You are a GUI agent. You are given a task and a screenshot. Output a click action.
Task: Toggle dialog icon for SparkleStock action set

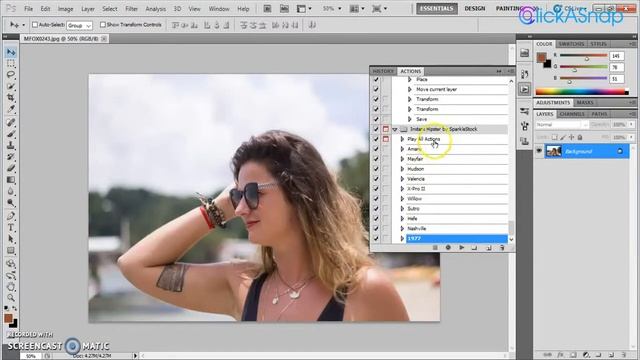point(385,129)
